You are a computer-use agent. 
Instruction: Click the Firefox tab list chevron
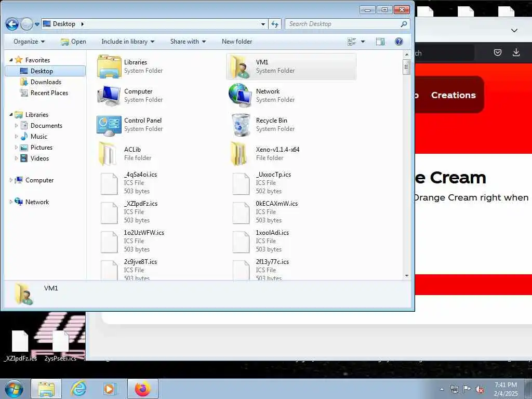(514, 31)
